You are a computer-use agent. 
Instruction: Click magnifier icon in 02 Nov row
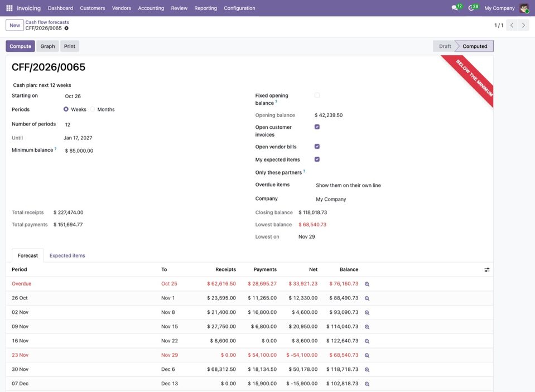click(x=367, y=312)
